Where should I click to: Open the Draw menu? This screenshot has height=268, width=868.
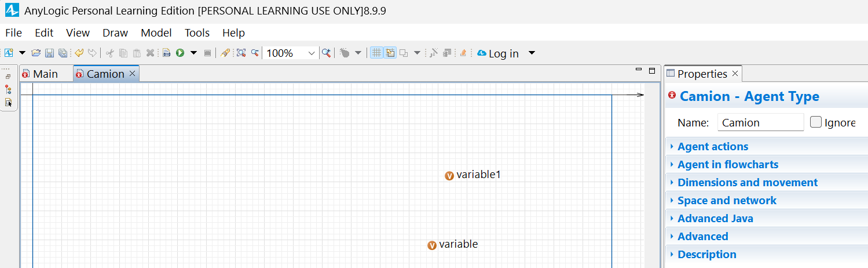click(115, 32)
